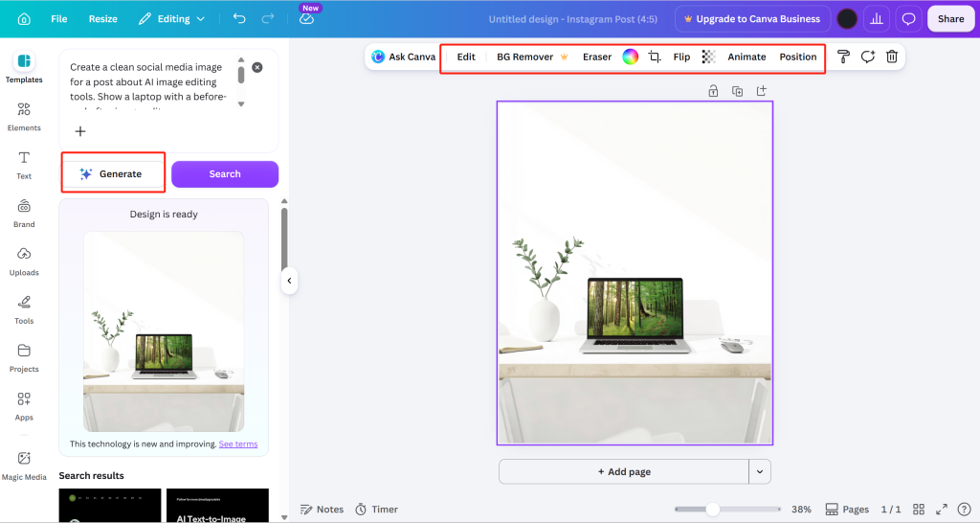Click the Share button
The width and height of the screenshot is (980, 523).
pos(950,19)
